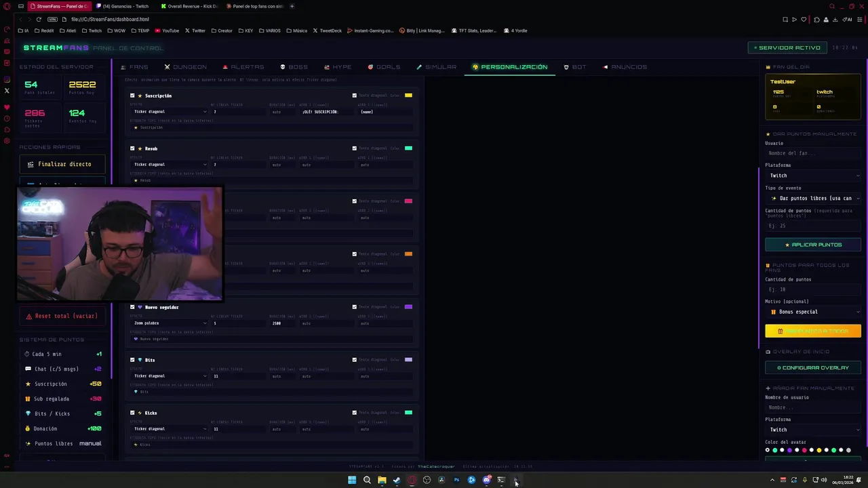868x488 pixels.
Task: Toggle Texto diagonal for Suscripción
Action: (x=354, y=96)
